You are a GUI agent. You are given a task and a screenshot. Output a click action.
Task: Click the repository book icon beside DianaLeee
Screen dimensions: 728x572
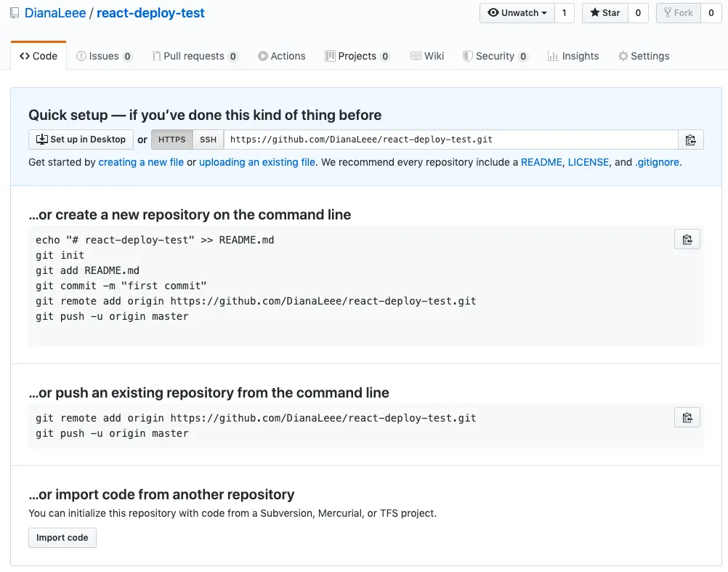(x=15, y=13)
